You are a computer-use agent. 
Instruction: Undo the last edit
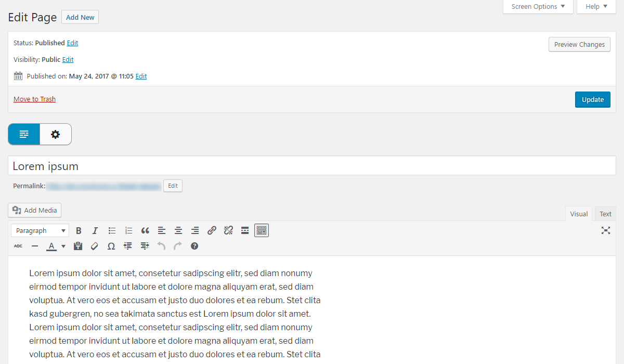(161, 246)
